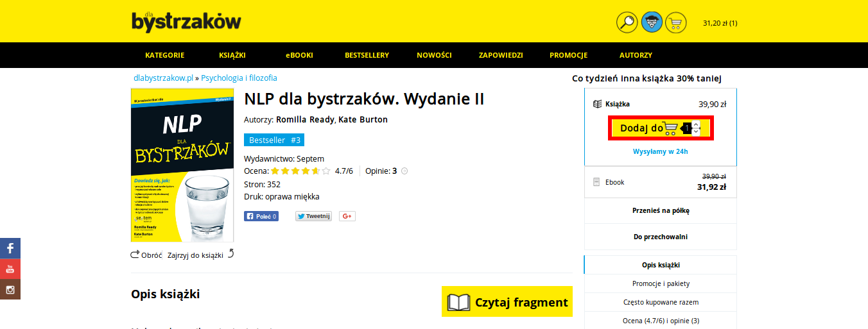Image resolution: width=868 pixels, height=329 pixels.
Task: Click 'Zajrzyj do książki' link
Action: [x=195, y=255]
